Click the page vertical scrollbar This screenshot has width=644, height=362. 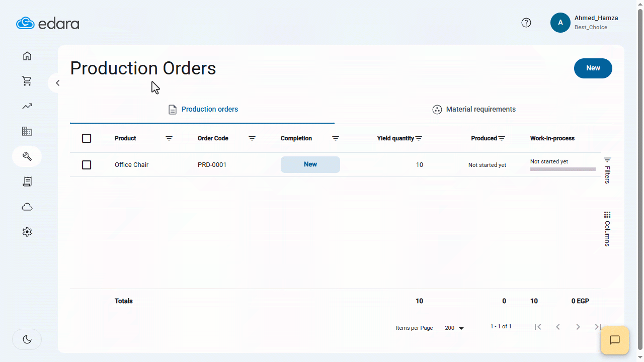click(640, 178)
